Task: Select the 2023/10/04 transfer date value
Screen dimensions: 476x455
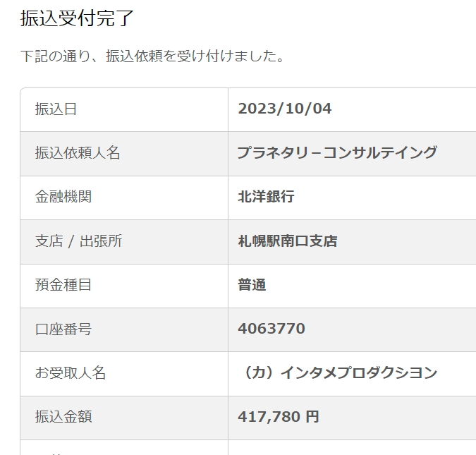Action: (x=284, y=109)
